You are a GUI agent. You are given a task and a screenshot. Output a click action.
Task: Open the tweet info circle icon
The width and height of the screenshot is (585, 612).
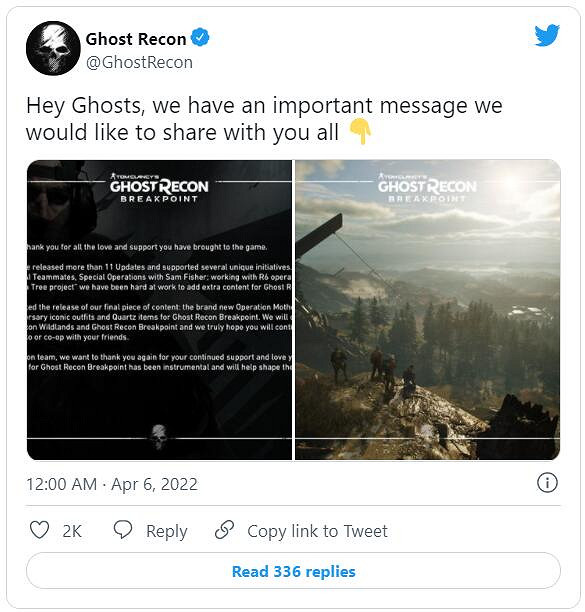coord(547,483)
